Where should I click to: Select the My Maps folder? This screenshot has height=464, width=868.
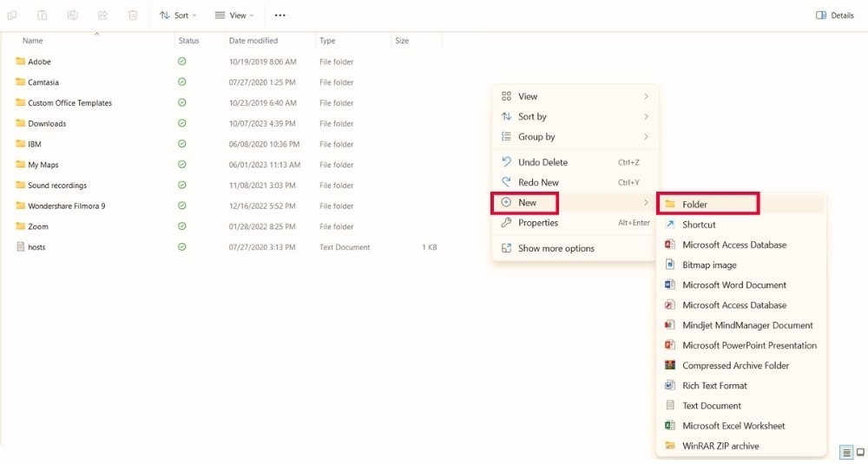pos(37,165)
